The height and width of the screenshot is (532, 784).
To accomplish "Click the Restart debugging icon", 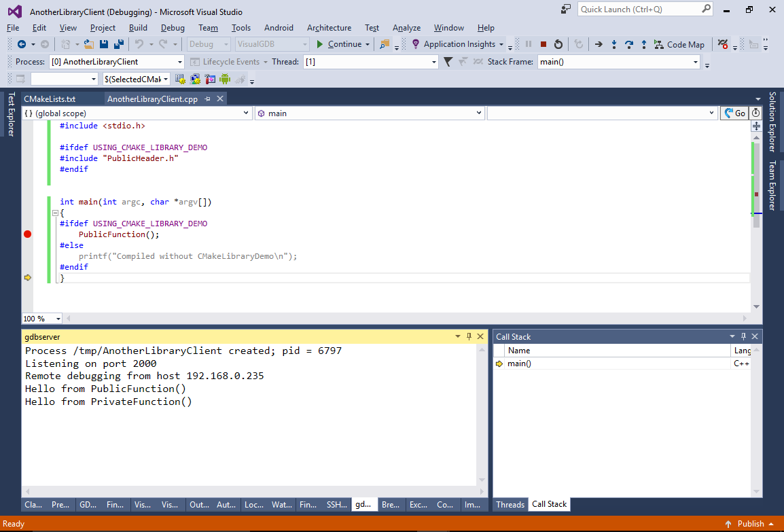I will pos(558,44).
